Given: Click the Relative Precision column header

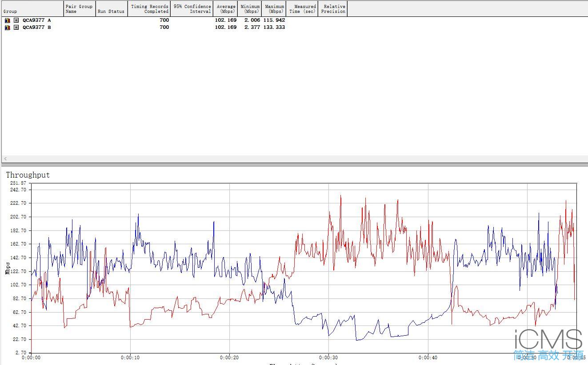Looking at the screenshot, I should point(333,9).
